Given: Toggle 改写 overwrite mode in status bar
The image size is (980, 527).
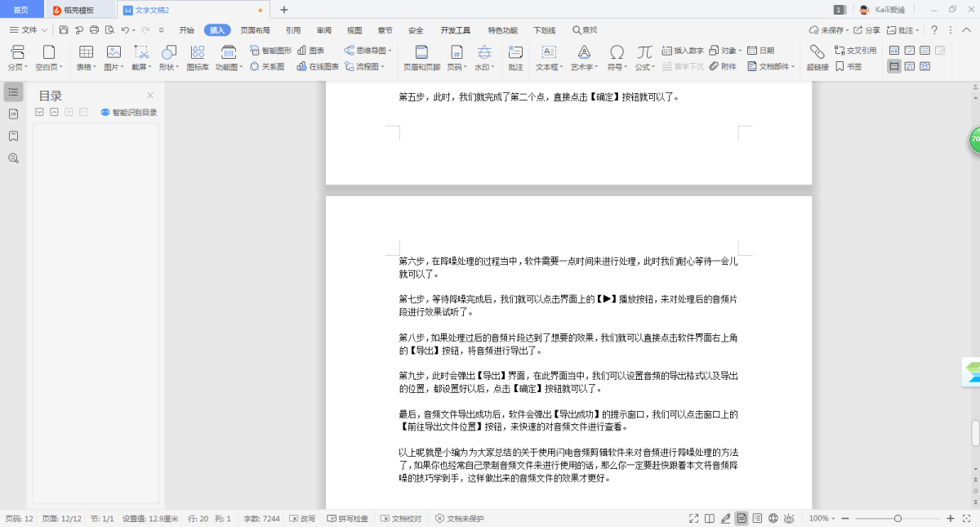Looking at the screenshot, I should (x=302, y=519).
